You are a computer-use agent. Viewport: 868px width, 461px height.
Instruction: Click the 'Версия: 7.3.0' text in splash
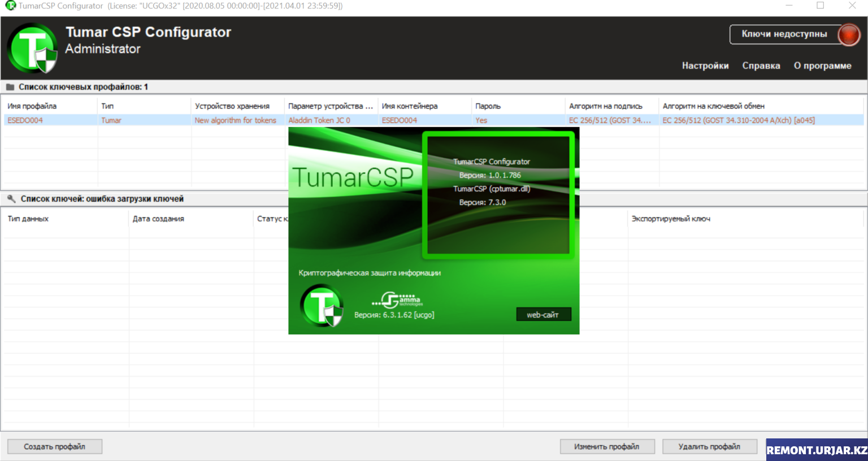[x=483, y=202]
